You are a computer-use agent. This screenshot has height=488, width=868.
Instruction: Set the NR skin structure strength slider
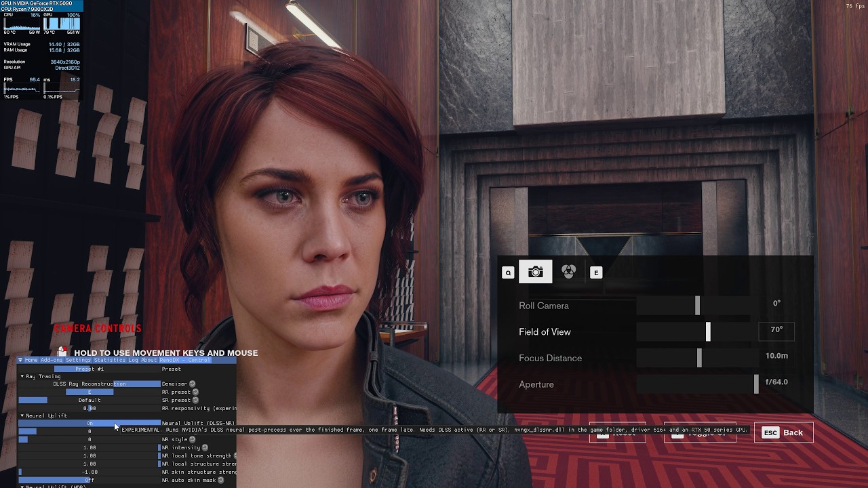click(x=90, y=472)
